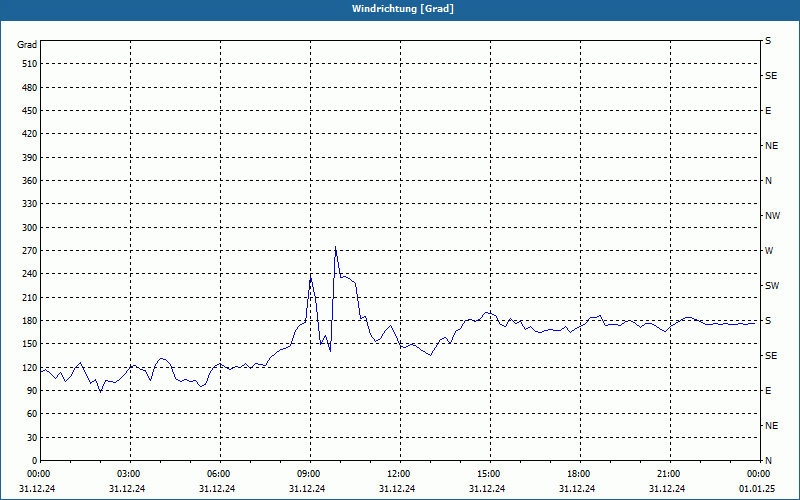Click the 90 degree axis label
Screen dimensions: 800x500
32,391
